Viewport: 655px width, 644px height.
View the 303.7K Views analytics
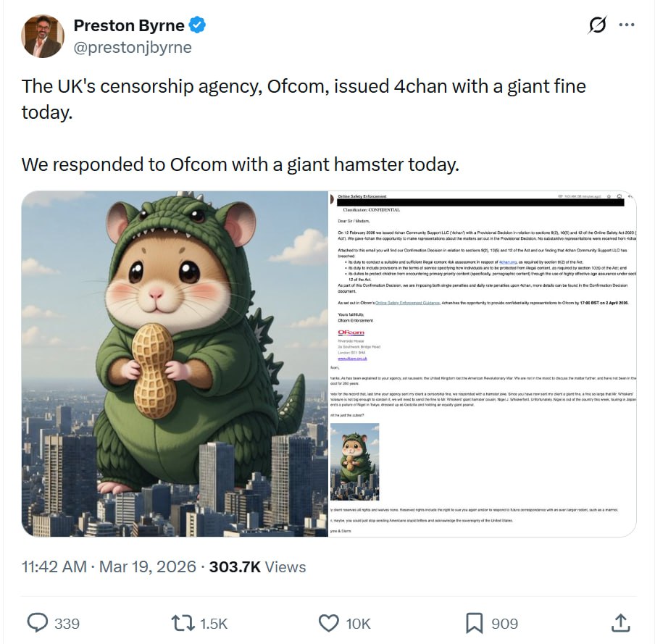click(257, 566)
